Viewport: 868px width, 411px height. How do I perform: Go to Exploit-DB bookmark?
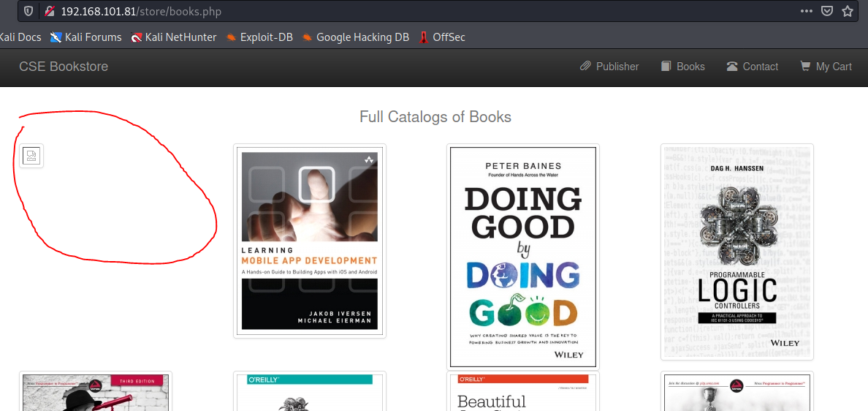tap(259, 37)
